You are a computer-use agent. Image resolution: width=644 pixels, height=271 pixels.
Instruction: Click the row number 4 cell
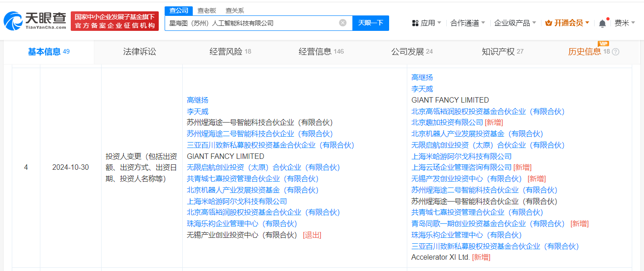(x=26, y=168)
